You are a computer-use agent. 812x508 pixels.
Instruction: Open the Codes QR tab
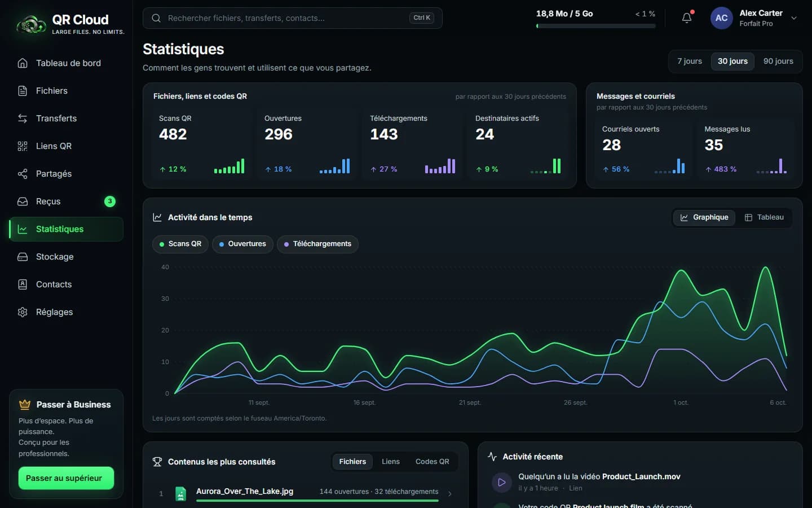[433, 462]
